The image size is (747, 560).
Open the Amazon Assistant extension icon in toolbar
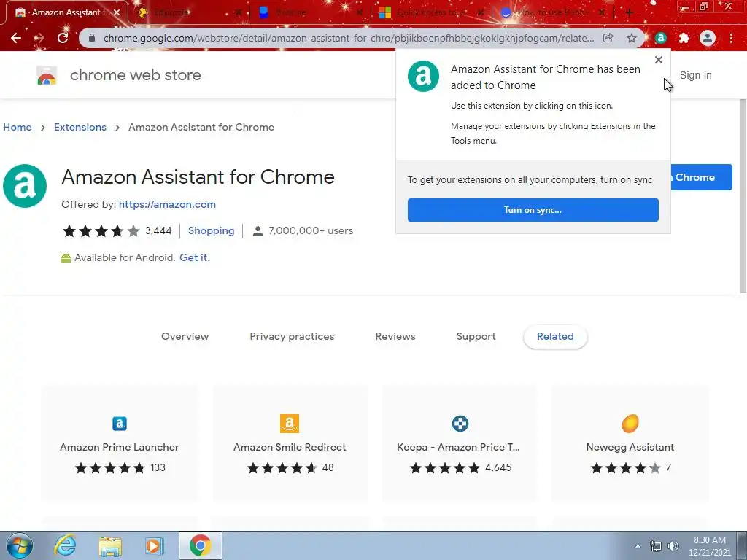point(660,38)
